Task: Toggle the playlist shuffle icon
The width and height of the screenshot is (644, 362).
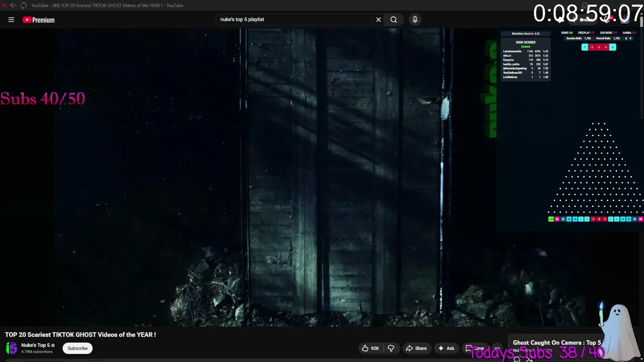Action: tap(529, 358)
